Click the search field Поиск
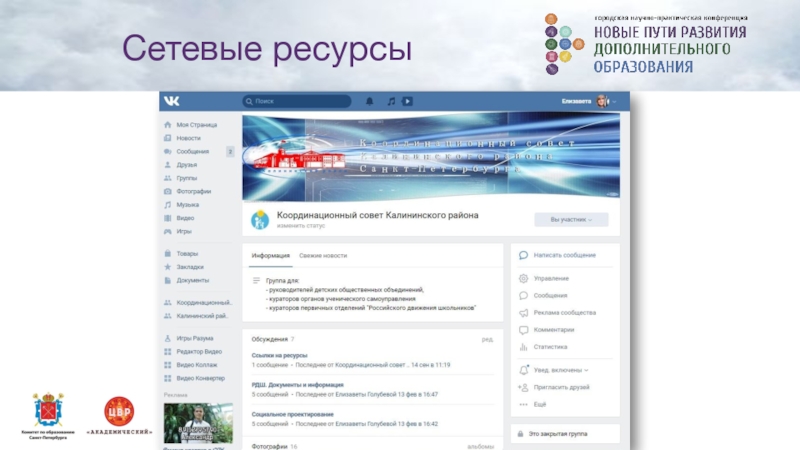 click(297, 101)
